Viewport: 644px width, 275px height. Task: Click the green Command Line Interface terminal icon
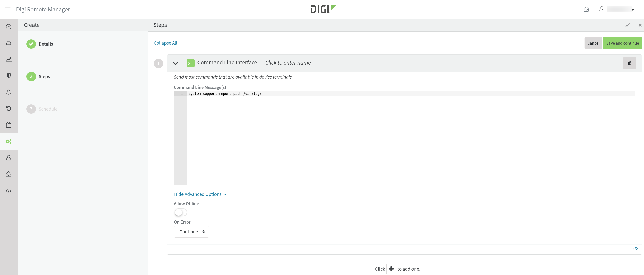tap(190, 63)
